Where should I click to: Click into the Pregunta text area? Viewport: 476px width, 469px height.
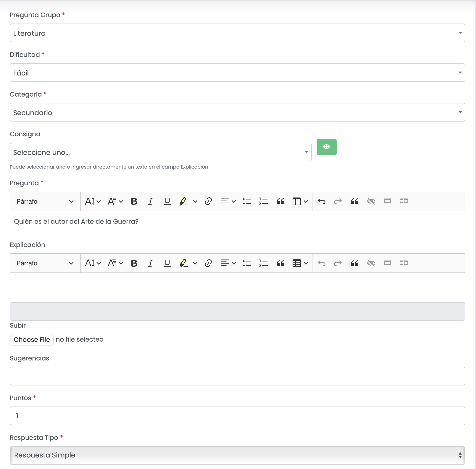tap(237, 222)
